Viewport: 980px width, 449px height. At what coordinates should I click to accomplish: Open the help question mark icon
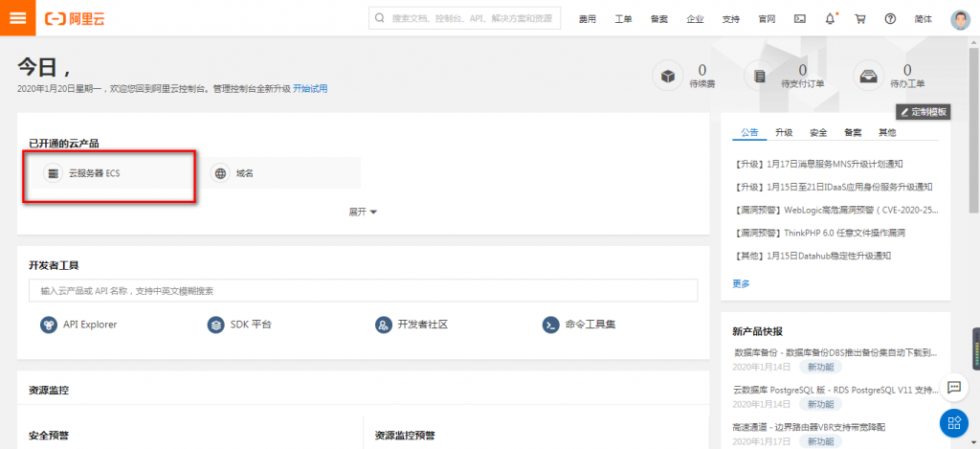(890, 19)
